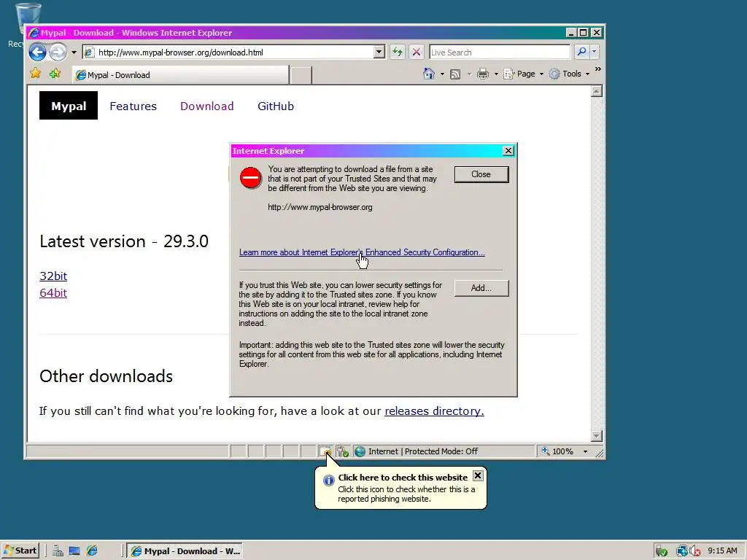
Task: Click the network tray icon
Action: pyautogui.click(x=682, y=551)
